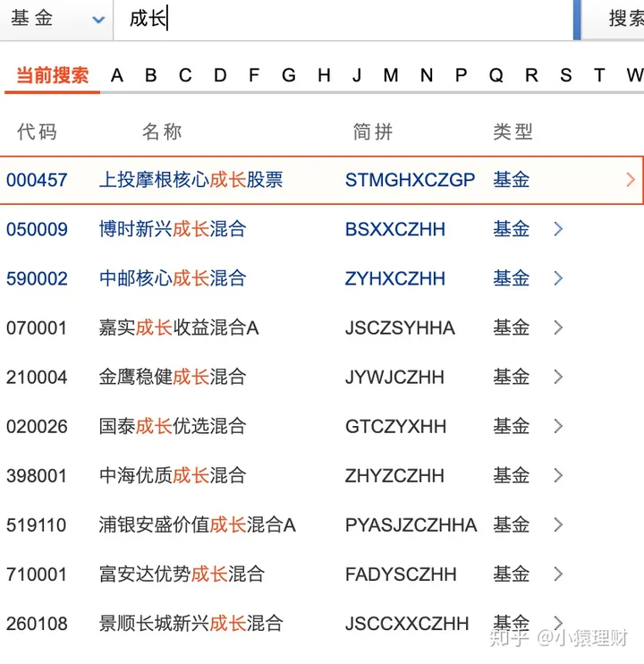This screenshot has height=664, width=644.
Task: Switch to letter tab A
Action: click(x=117, y=76)
